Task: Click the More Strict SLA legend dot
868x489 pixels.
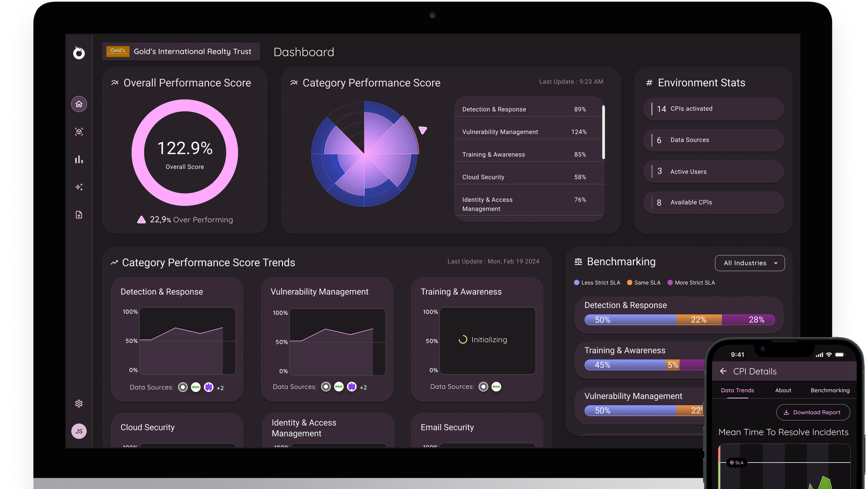Action: tap(670, 283)
